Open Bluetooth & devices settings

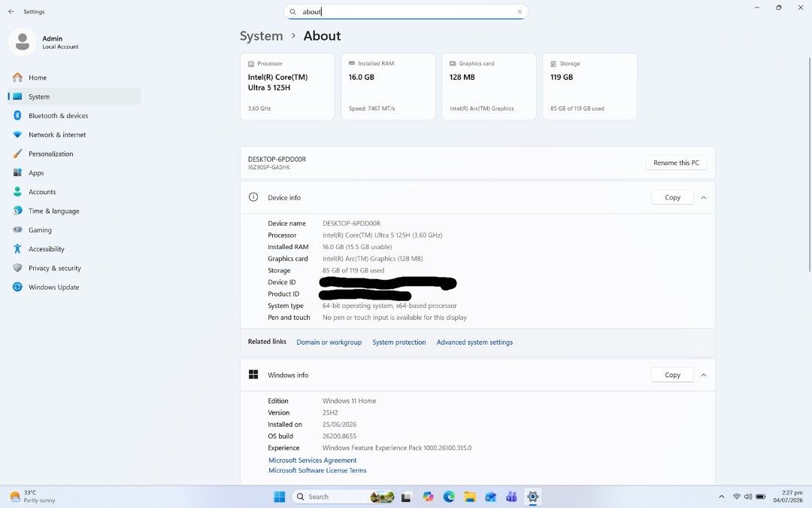[x=74, y=116]
